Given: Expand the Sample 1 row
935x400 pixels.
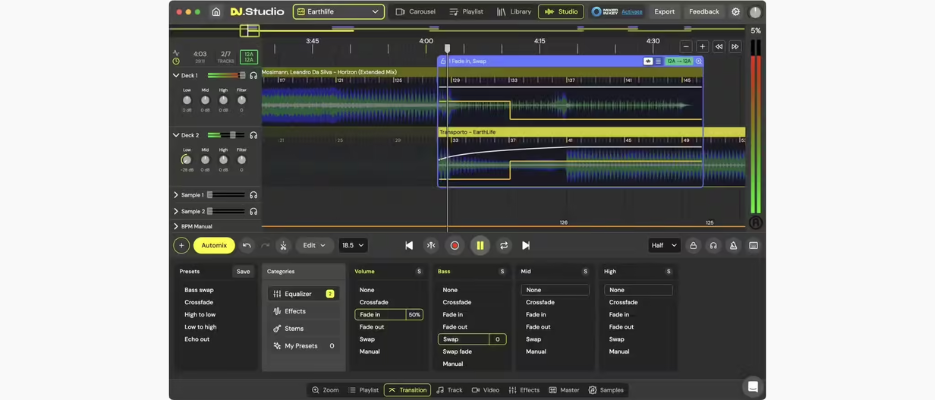Looking at the screenshot, I should 176,195.
